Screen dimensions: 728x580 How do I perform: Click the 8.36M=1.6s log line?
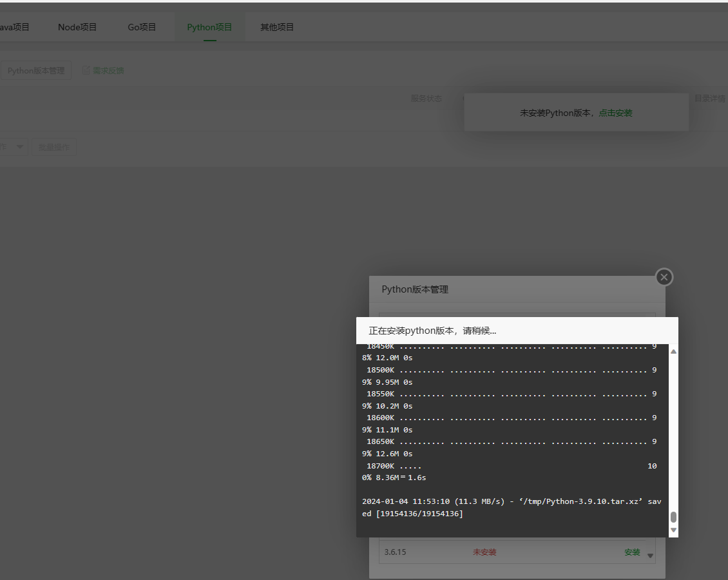394,478
